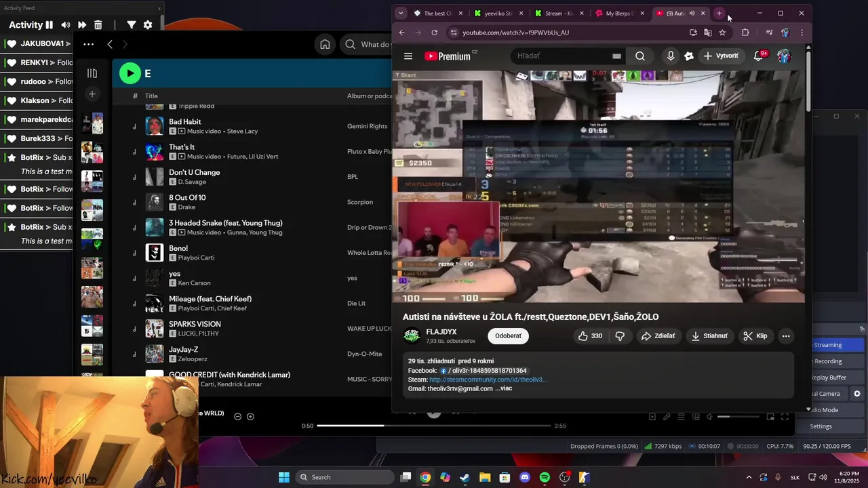Click the YouTube address bar URL
The image size is (868, 488).
515,33
